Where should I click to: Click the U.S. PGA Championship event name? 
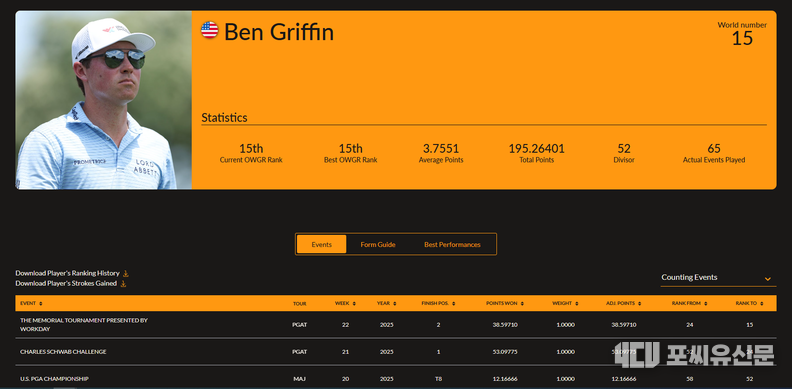[x=55, y=379]
